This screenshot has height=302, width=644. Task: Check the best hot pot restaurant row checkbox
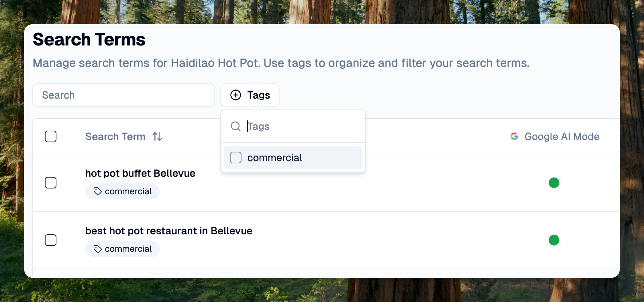coord(50,240)
